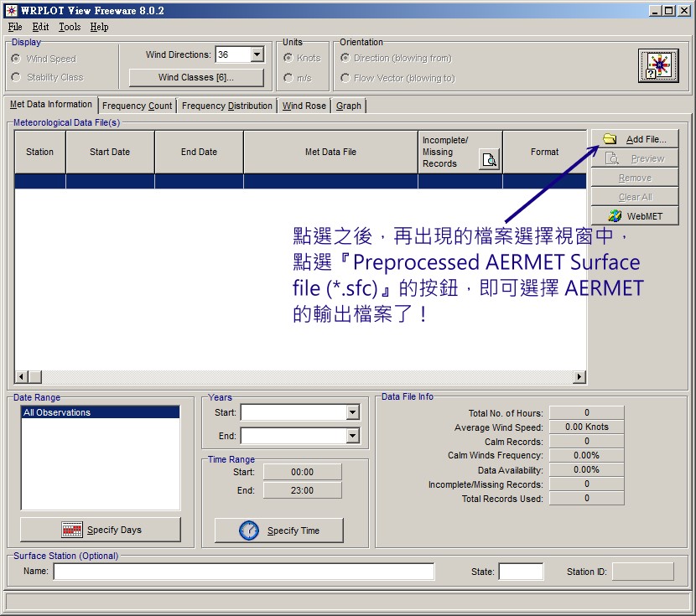Open the Years Start dropdown

point(353,412)
